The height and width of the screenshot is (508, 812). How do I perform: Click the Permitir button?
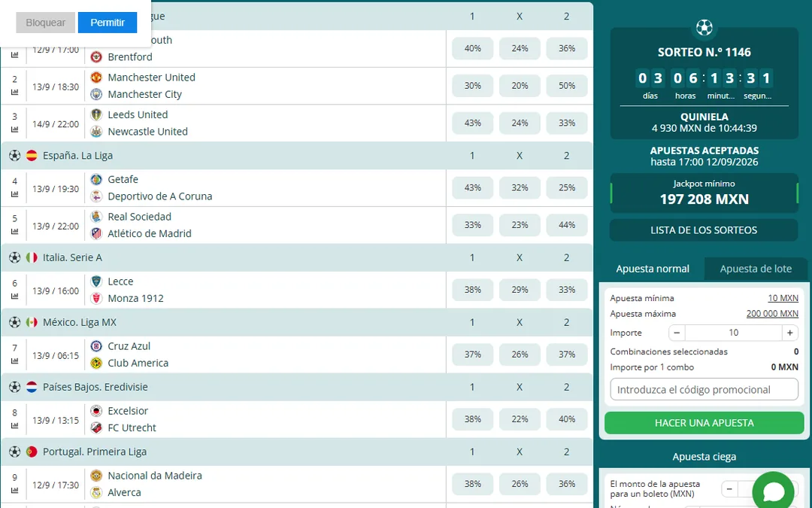pyautogui.click(x=108, y=23)
